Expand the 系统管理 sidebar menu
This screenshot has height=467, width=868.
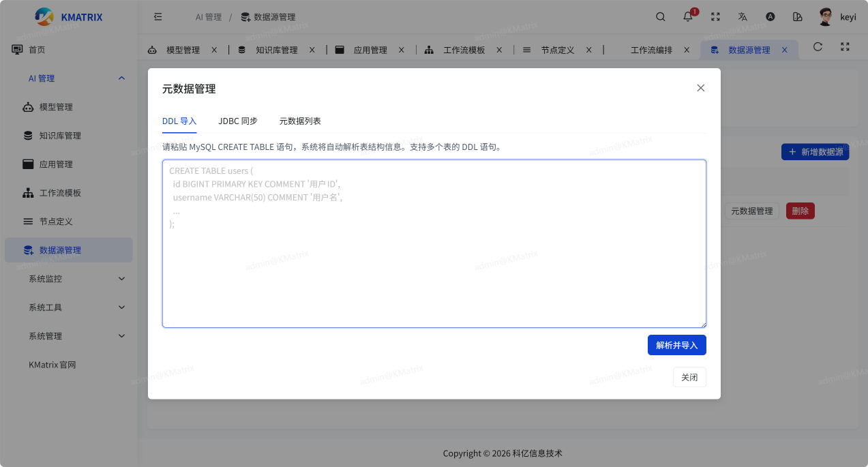click(76, 336)
